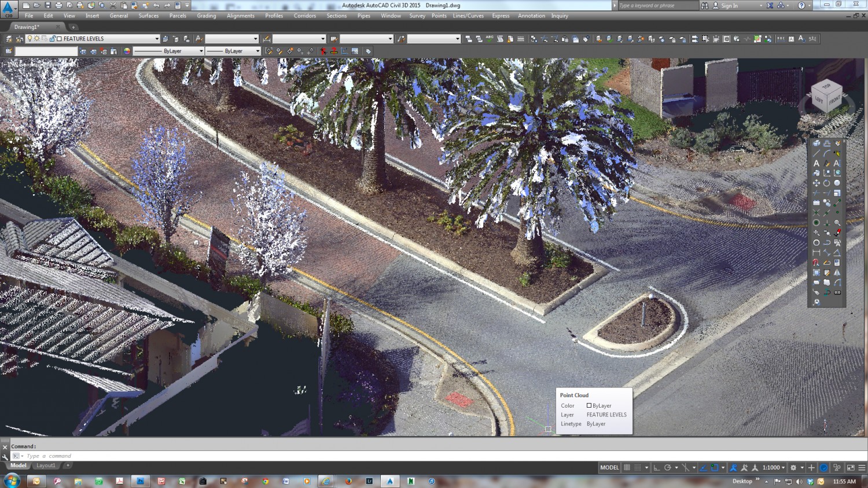Screen dimensions: 868x488
Task: Toggle Ortho mode in status bar
Action: (x=657, y=468)
